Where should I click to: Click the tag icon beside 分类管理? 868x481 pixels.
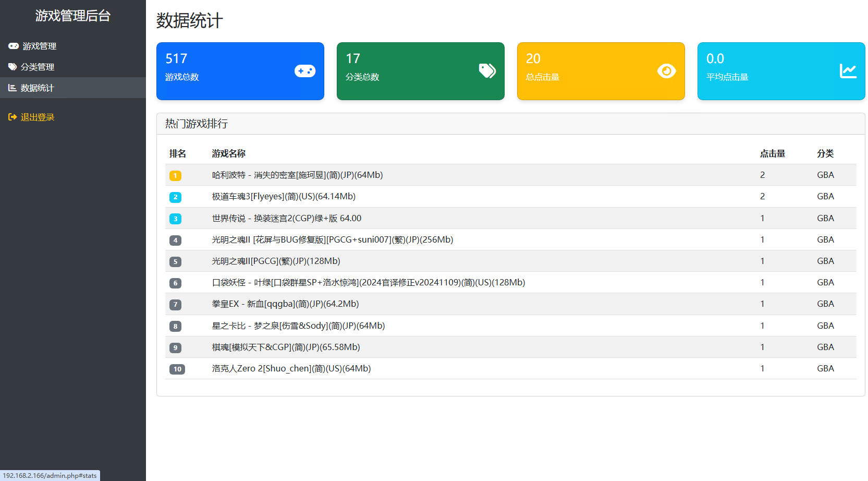[x=13, y=67]
